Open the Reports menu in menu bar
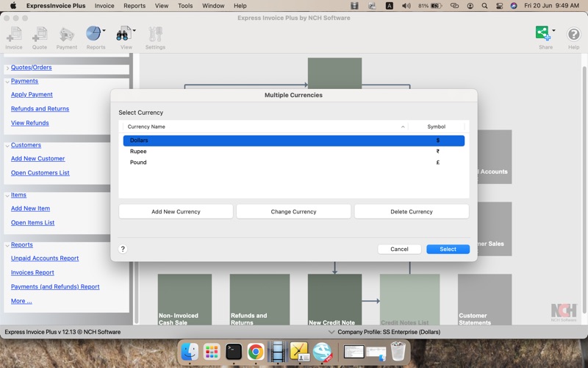 click(x=135, y=6)
